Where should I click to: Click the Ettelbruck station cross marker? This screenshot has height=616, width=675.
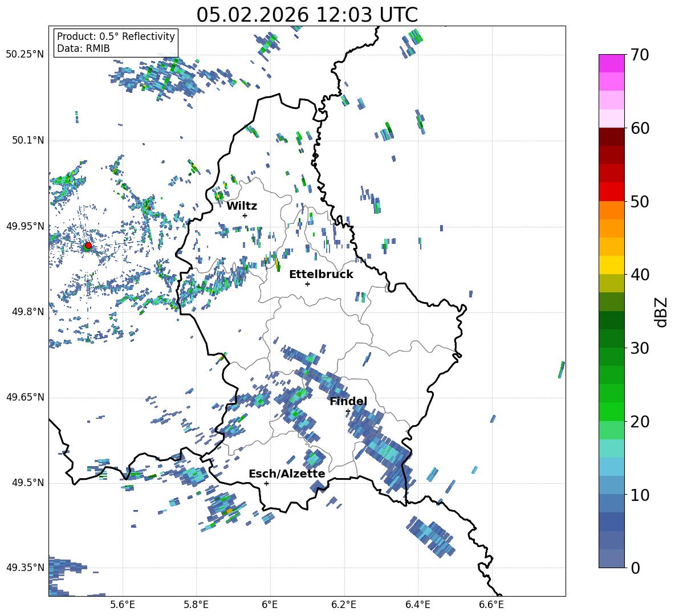tap(307, 284)
